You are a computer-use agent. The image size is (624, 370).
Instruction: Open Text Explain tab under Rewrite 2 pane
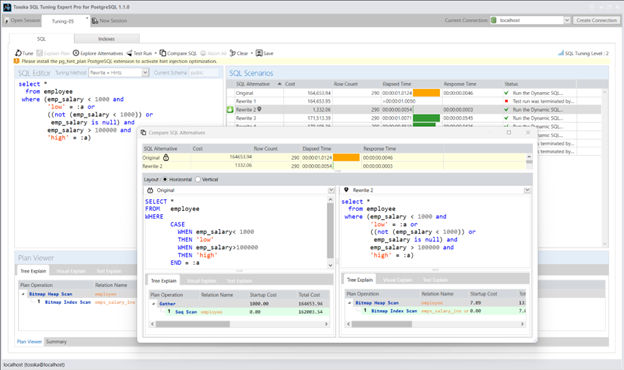point(435,280)
